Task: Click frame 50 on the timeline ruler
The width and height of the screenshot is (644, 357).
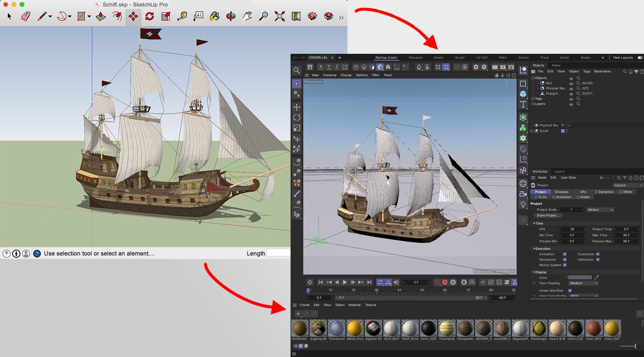Action: [x=422, y=290]
